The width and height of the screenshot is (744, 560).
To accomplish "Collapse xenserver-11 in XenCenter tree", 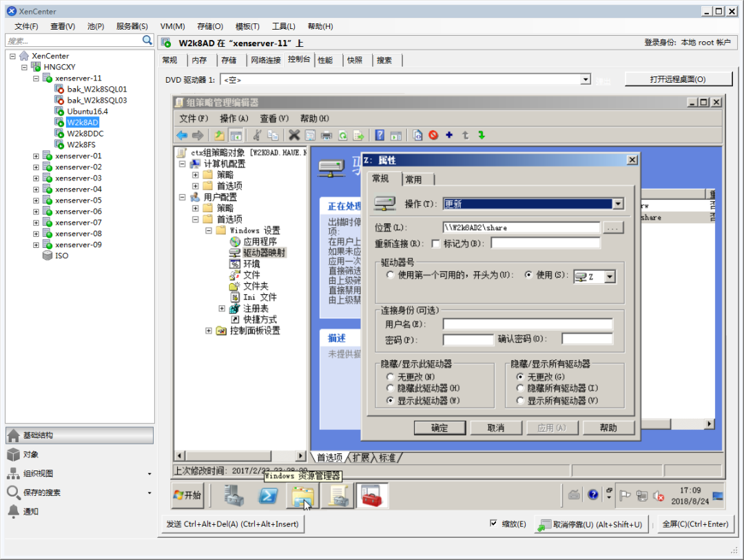I will click(x=36, y=79).
